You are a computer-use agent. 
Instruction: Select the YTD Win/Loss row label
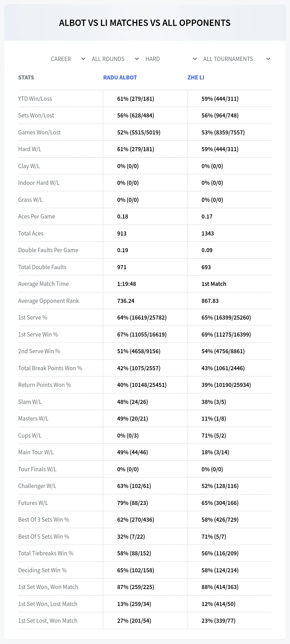pos(35,99)
